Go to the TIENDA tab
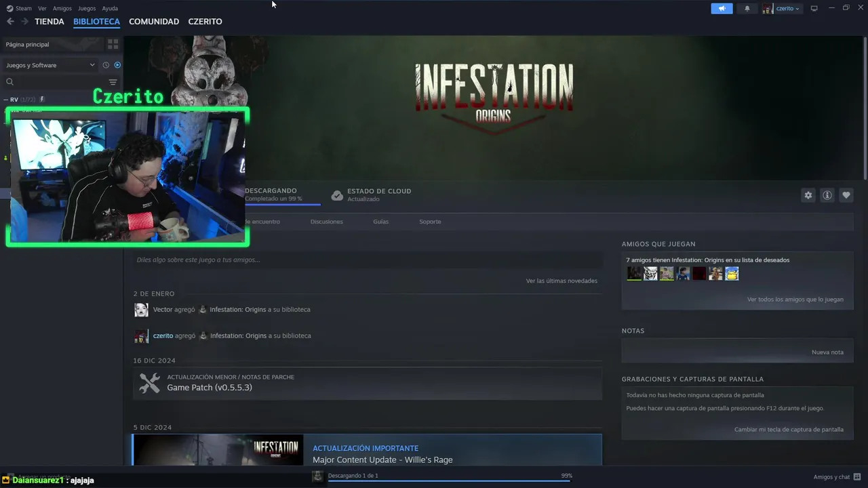Screen dimensions: 868x488 tap(50, 22)
